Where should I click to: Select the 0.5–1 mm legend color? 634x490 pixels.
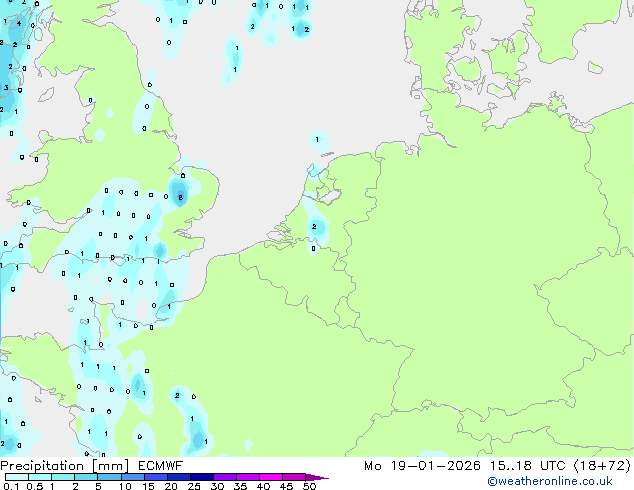[x=40, y=477]
